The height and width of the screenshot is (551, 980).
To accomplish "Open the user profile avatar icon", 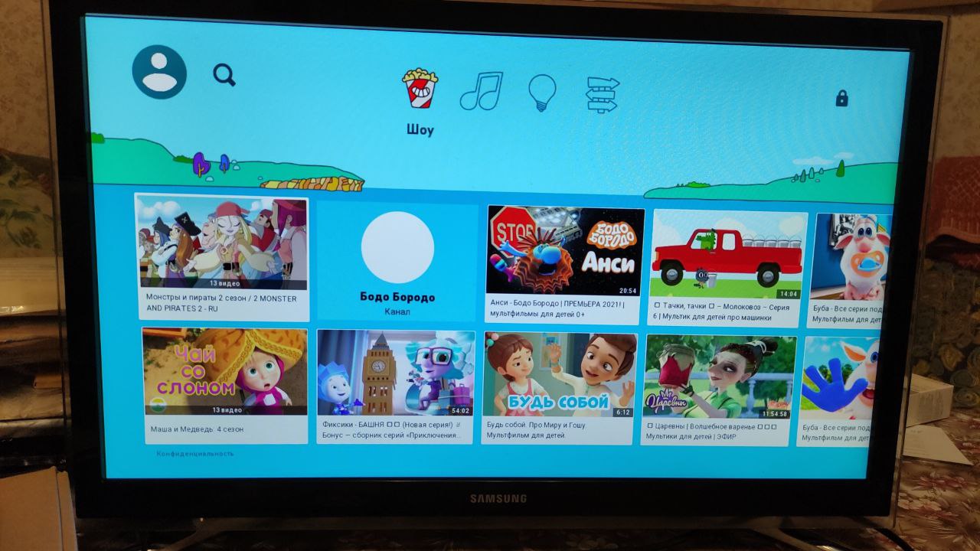I will click(159, 72).
